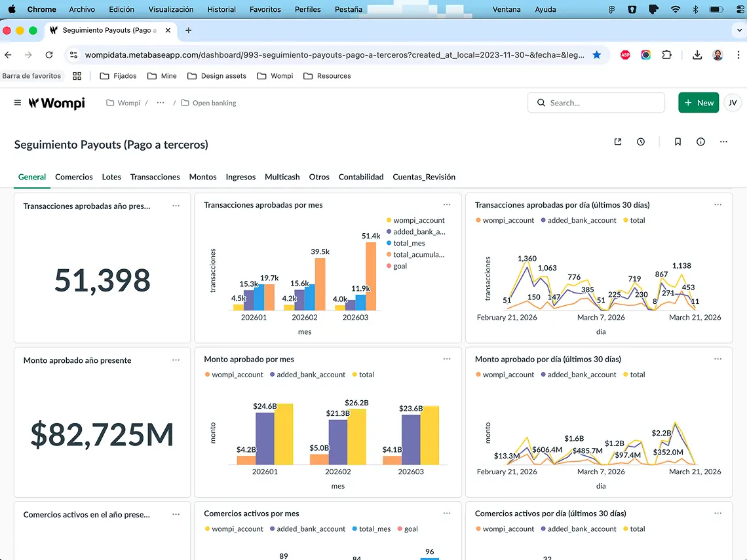Open options menu for Monto aprobado año presente
The height and width of the screenshot is (560, 747).
(176, 360)
